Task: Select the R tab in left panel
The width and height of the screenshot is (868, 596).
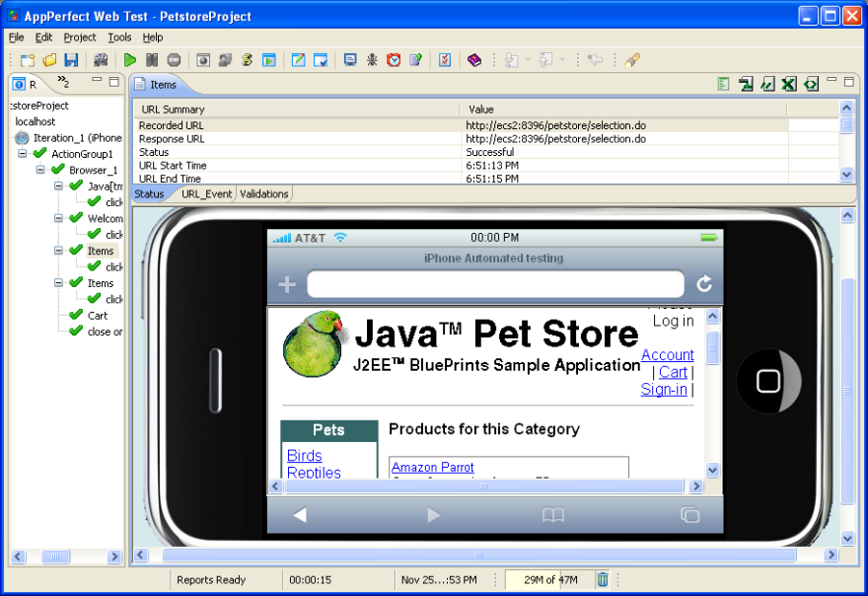Action: [26, 84]
